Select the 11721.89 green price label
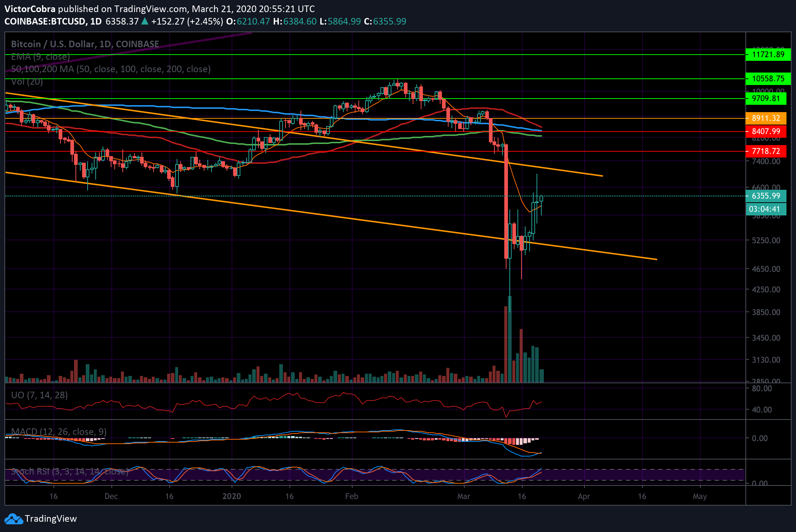The image size is (796, 532). (768, 55)
